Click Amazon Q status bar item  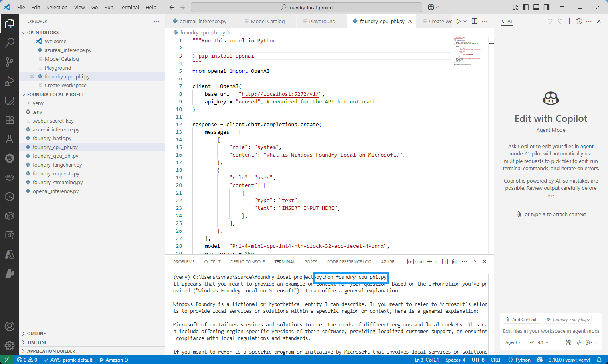tap(114, 360)
